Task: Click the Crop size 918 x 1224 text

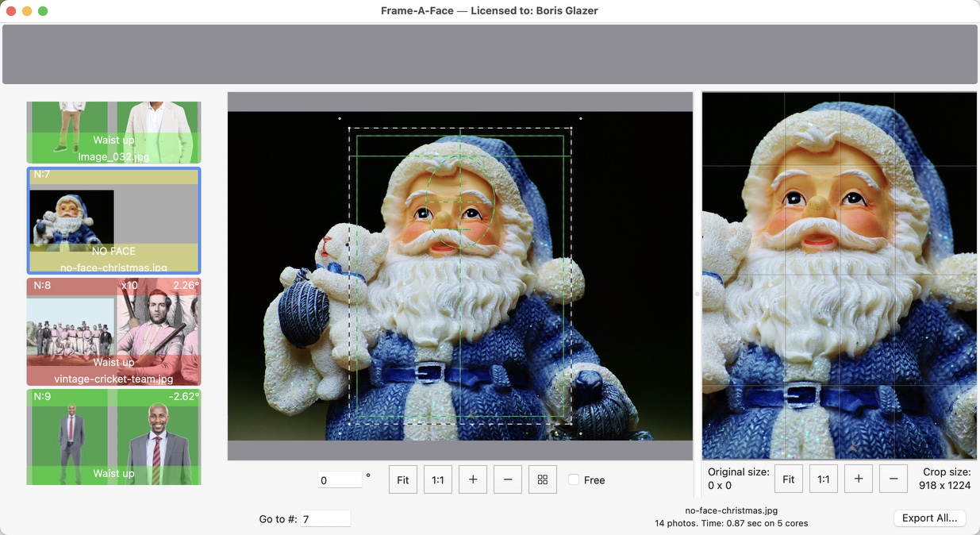Action: [944, 479]
